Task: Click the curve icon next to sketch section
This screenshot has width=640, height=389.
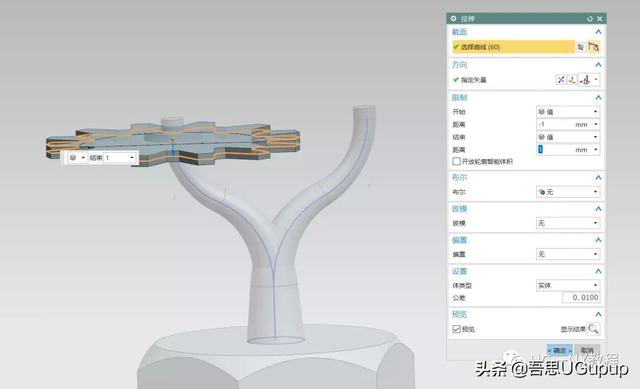Action: 581,47
